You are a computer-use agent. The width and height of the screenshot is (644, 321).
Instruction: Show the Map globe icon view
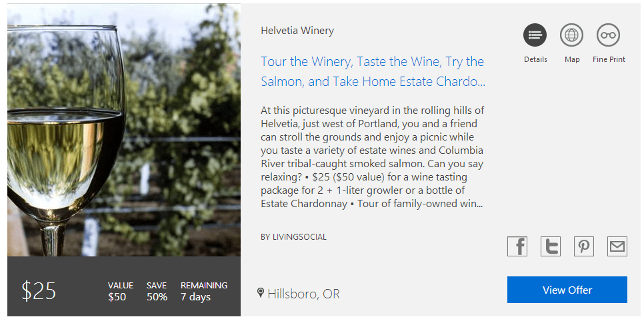click(571, 35)
